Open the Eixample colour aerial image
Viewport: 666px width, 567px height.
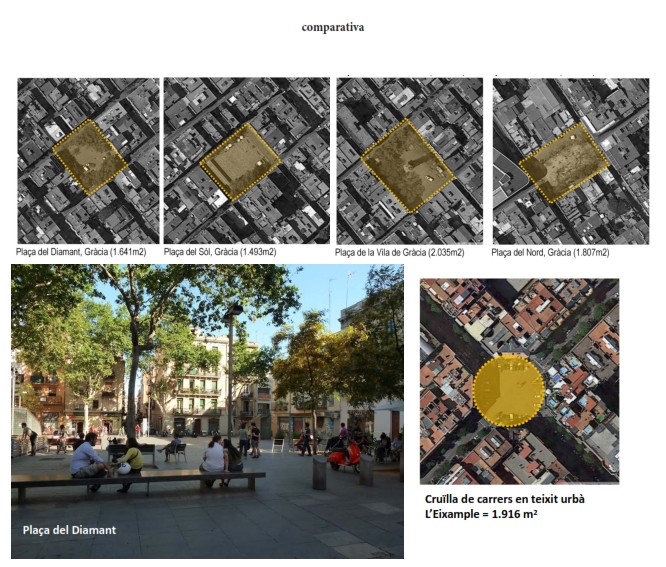(x=519, y=381)
